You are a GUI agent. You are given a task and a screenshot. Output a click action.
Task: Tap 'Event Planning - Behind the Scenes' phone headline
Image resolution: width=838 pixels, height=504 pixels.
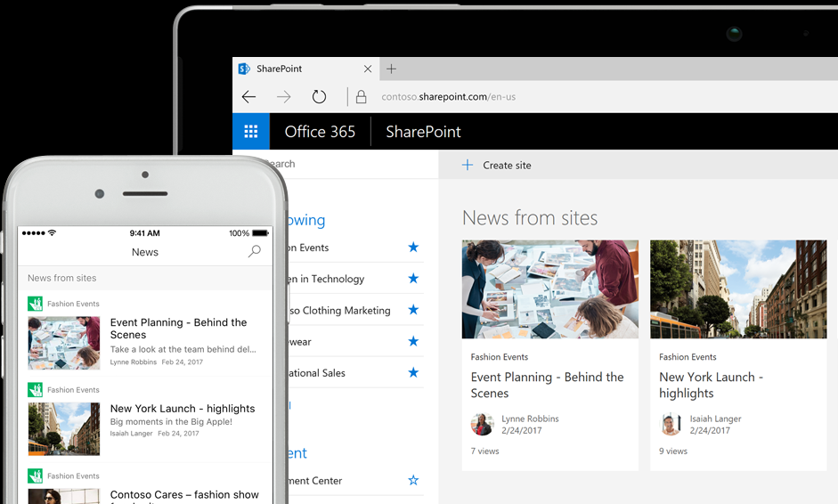pyautogui.click(x=178, y=329)
